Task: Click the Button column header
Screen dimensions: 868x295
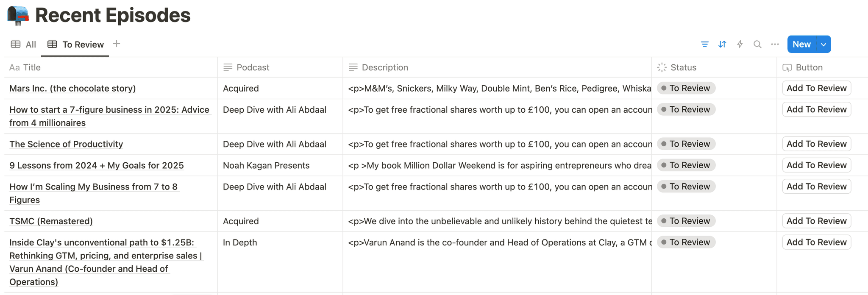Action: tap(809, 67)
